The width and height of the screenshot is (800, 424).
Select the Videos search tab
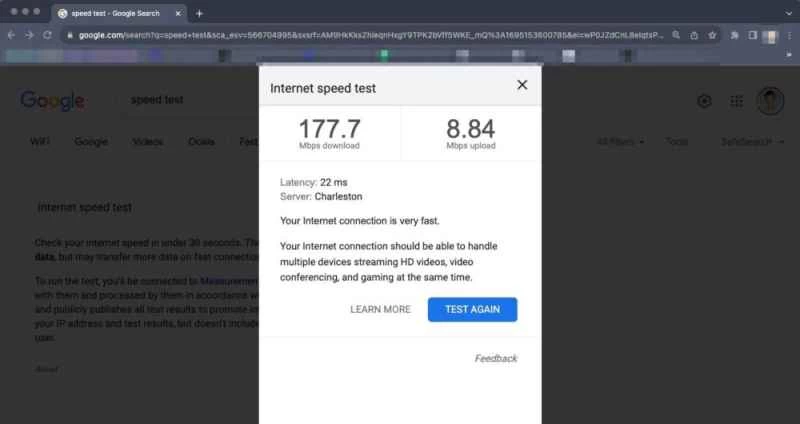coord(147,142)
